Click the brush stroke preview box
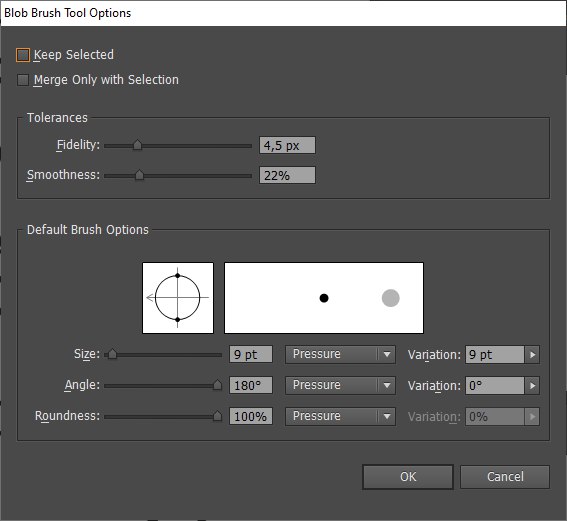Image resolution: width=567 pixels, height=521 pixels. point(324,298)
